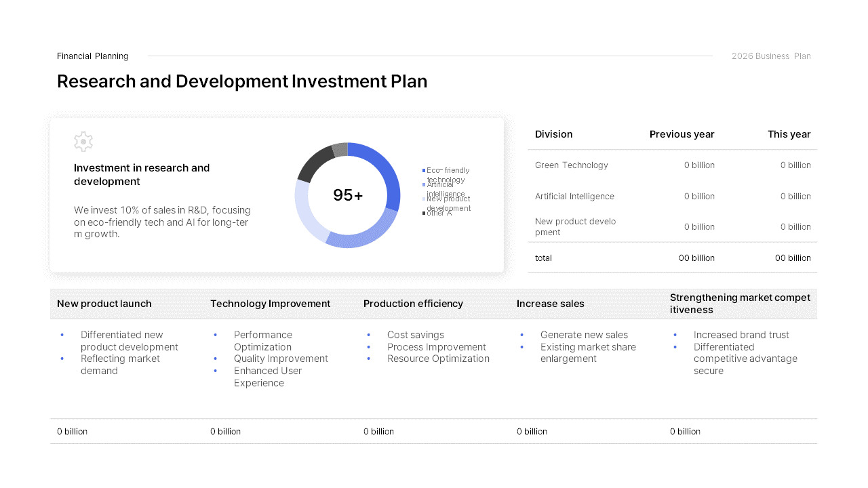Click the 'Existing market share enlargement' bullet
The image size is (868, 488).
(x=588, y=353)
